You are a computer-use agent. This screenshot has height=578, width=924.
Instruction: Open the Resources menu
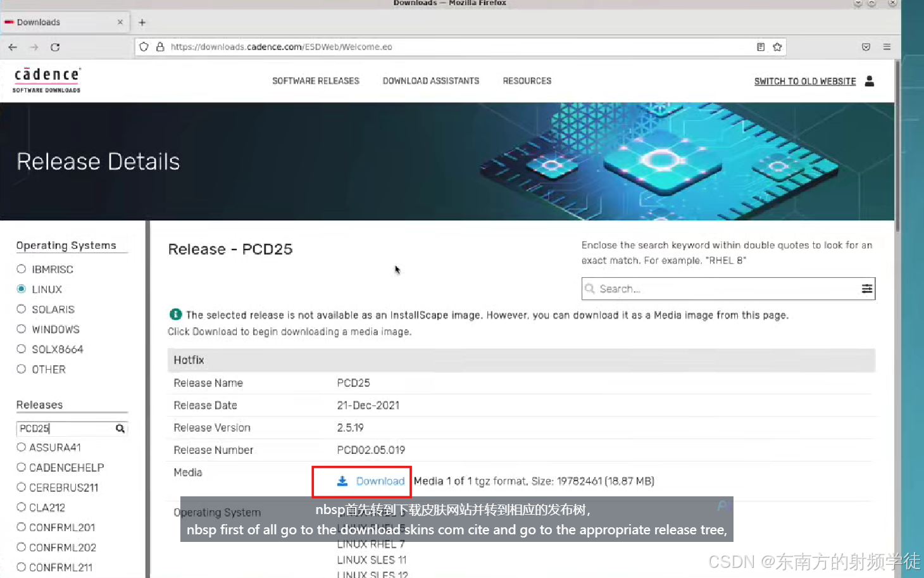click(x=527, y=81)
